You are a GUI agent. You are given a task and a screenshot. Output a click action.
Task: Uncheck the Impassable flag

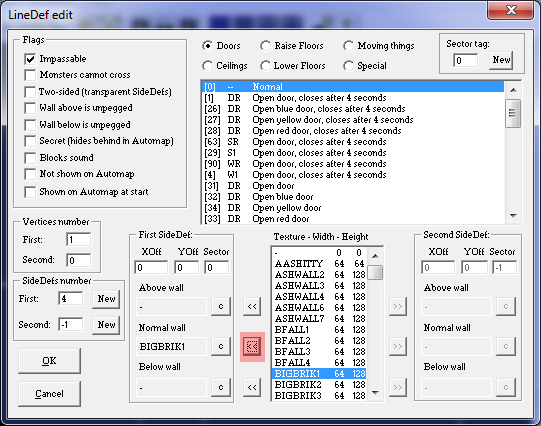[30, 59]
